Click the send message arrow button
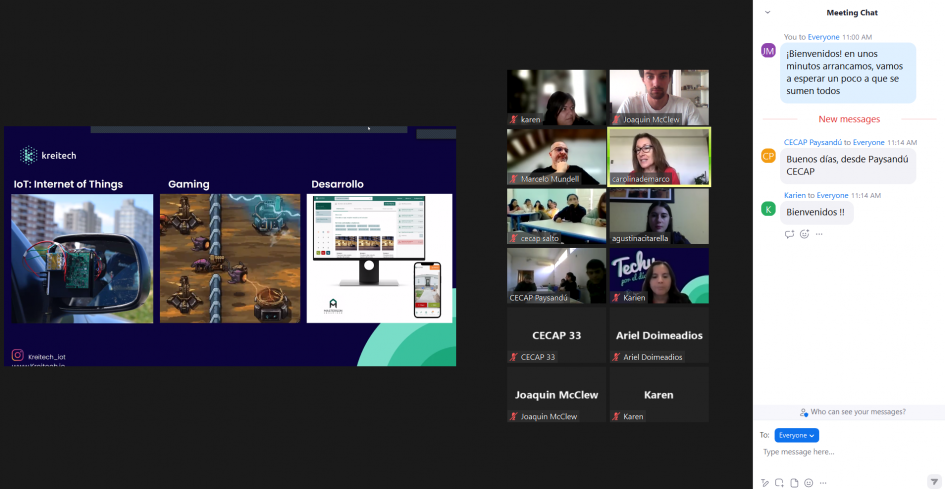Image resolution: width=945 pixels, height=489 pixels. click(934, 482)
